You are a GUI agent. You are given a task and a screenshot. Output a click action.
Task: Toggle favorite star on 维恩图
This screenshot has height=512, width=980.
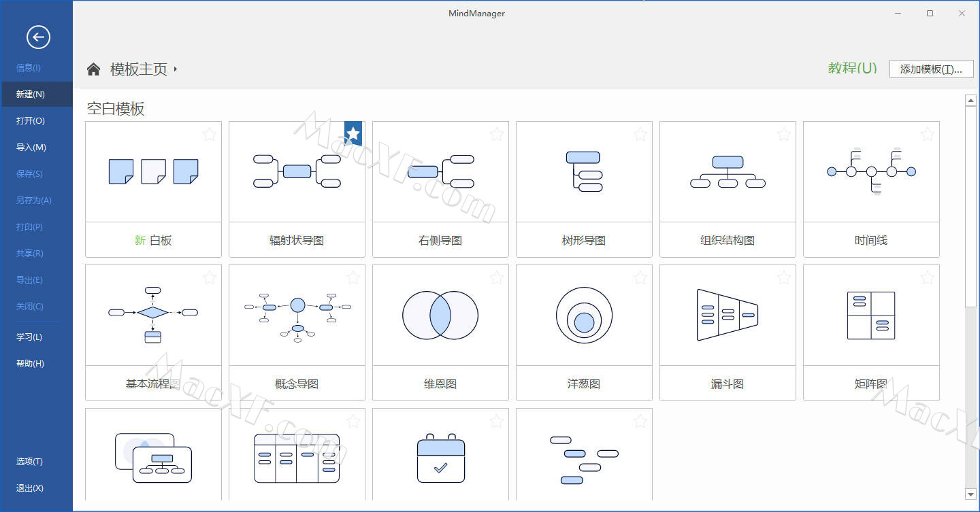(497, 277)
